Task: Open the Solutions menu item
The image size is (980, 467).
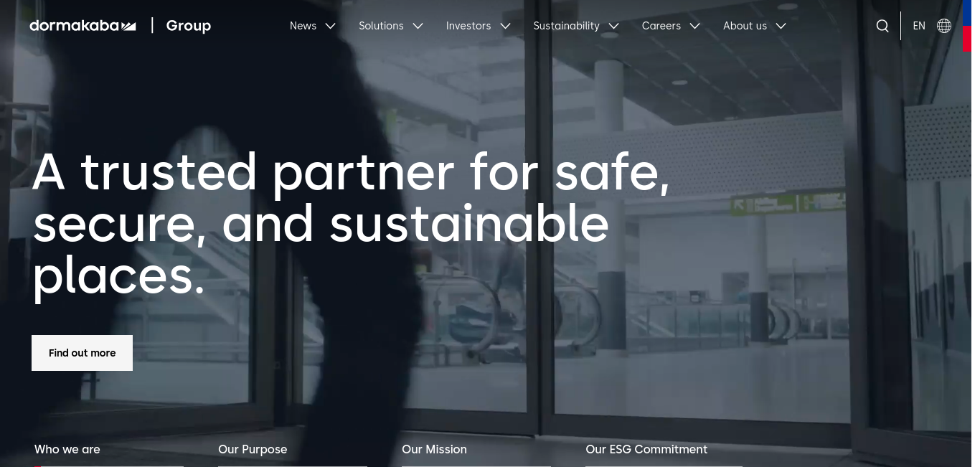Action: [x=381, y=26]
